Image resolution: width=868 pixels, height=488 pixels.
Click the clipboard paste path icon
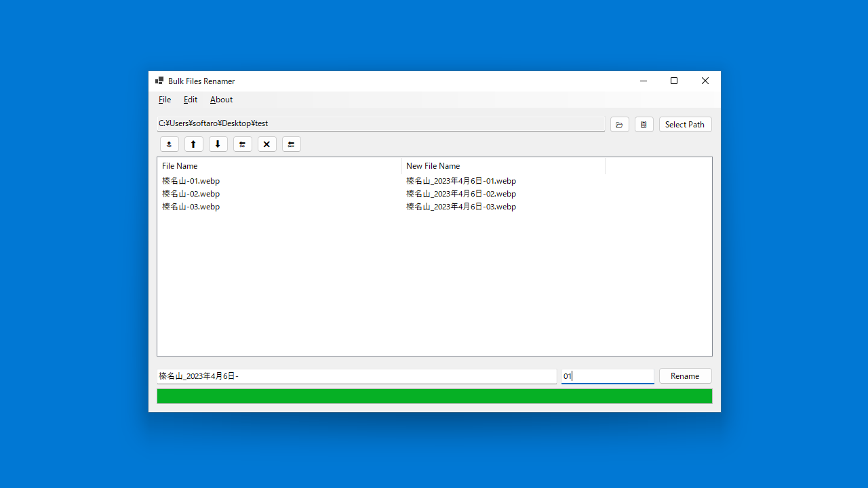[644, 125]
